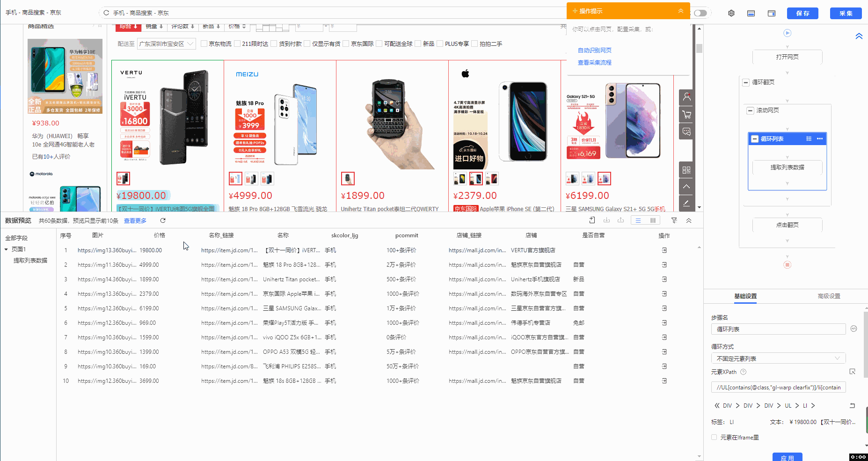The image size is (868, 461).
Task: Sort products by 销量 tab
Action: click(154, 27)
